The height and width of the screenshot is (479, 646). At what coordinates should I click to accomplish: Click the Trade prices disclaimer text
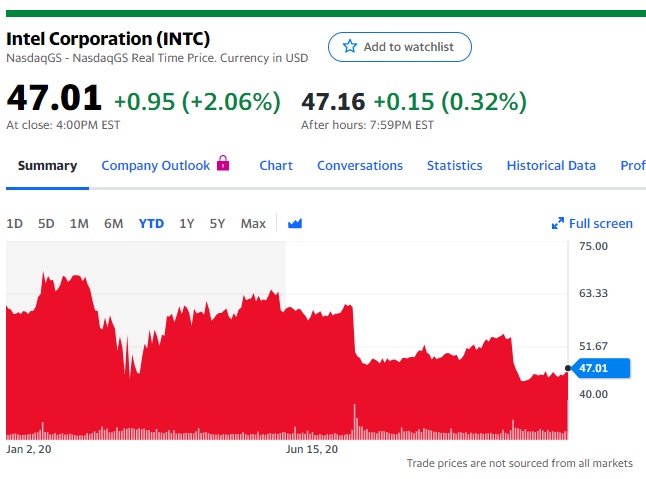[520, 463]
